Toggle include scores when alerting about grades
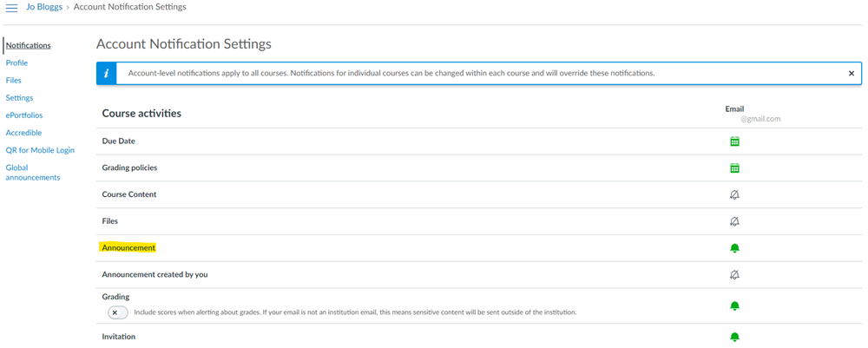This screenshot has height=348, width=868. pos(117,312)
